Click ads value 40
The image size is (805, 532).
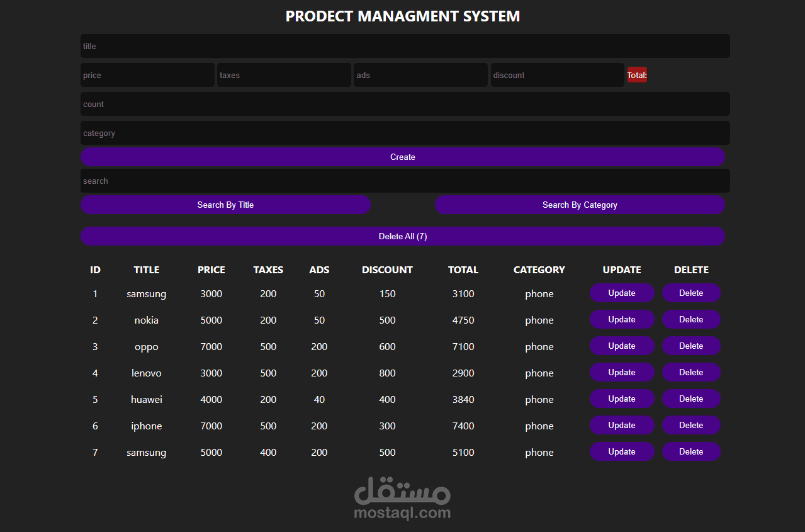(319, 399)
